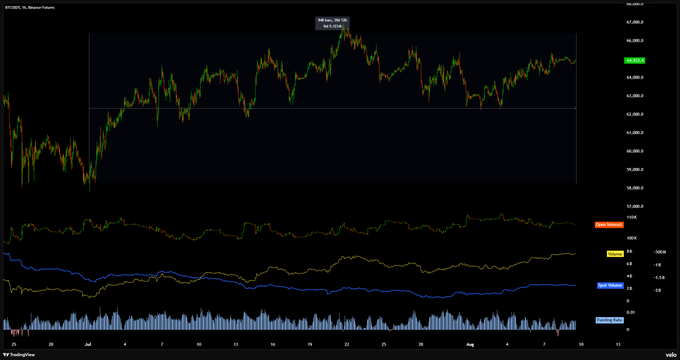Click the Aug label on time axis
Viewport: 680px width, 360px height.
470,344
